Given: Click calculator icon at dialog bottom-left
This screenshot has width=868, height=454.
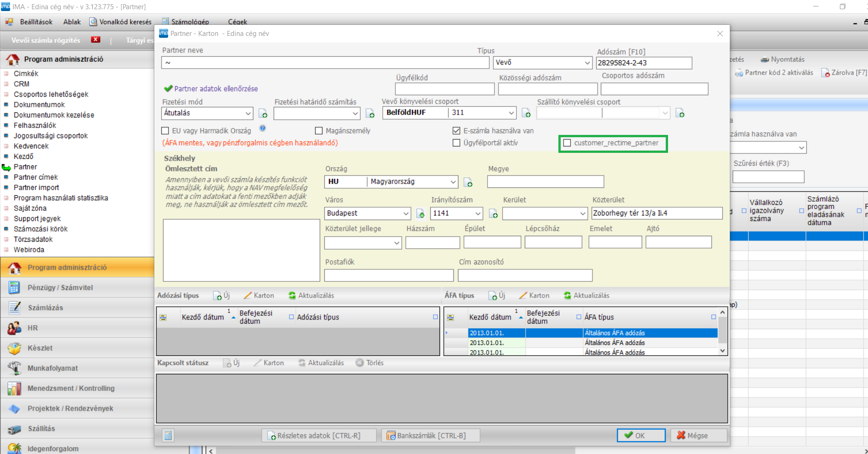Looking at the screenshot, I should click(168, 436).
